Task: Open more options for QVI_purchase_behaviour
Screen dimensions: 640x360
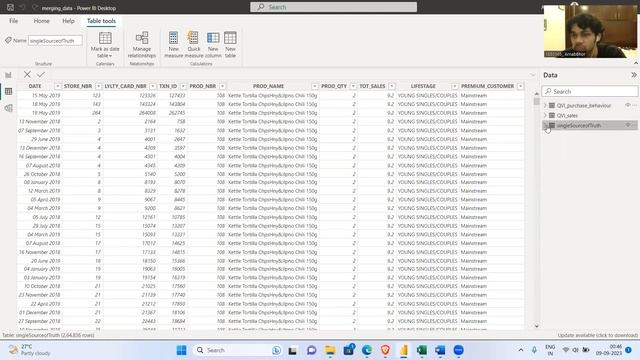Action: click(635, 105)
